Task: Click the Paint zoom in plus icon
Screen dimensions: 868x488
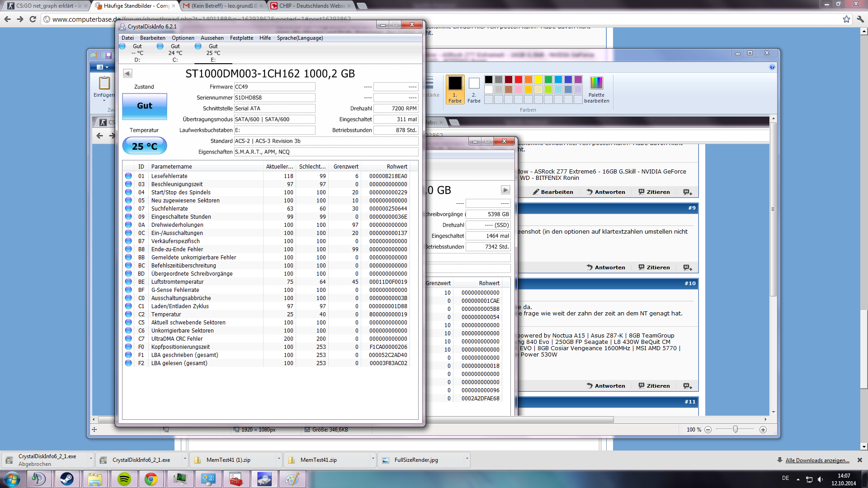Action: coord(763,430)
